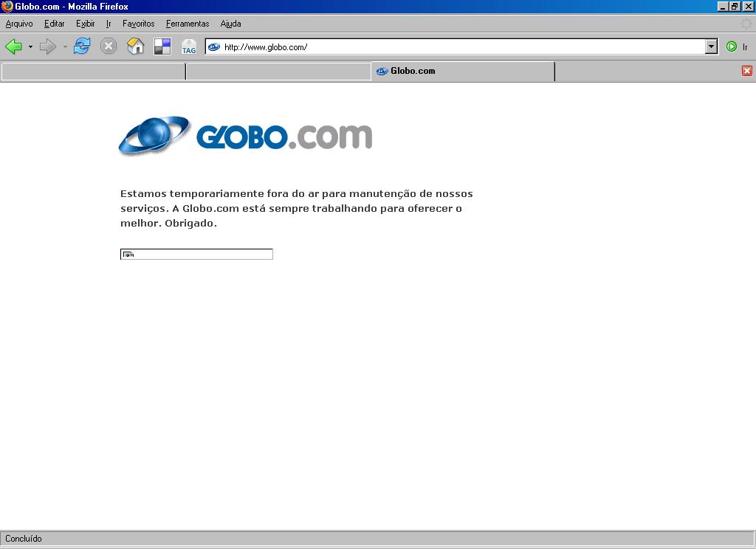Screen dimensions: 756x549
Task: Open the Ferramentas menu
Action: pos(188,24)
